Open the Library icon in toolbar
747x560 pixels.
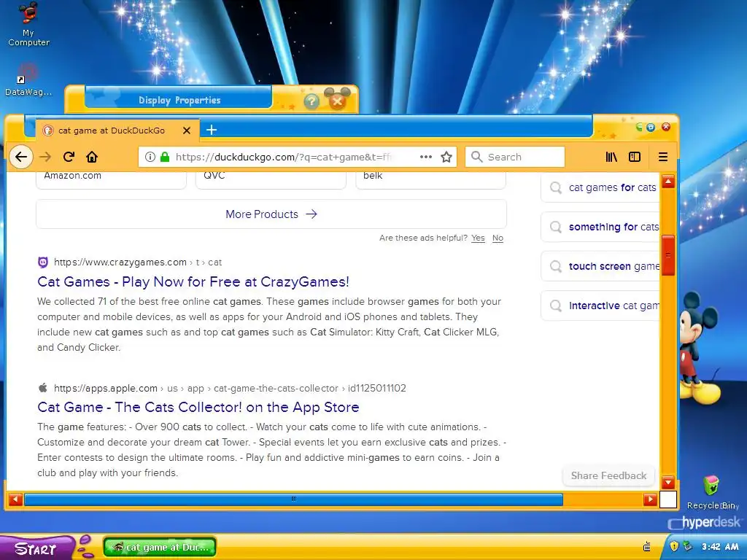point(611,157)
